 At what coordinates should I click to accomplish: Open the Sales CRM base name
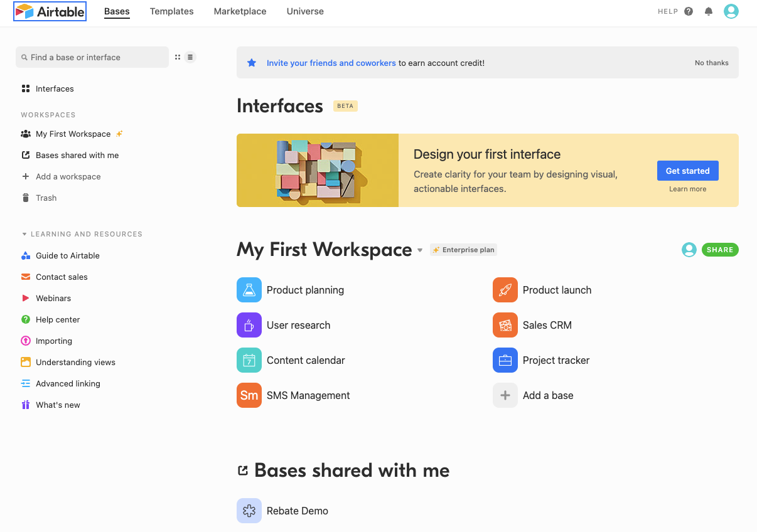point(547,325)
